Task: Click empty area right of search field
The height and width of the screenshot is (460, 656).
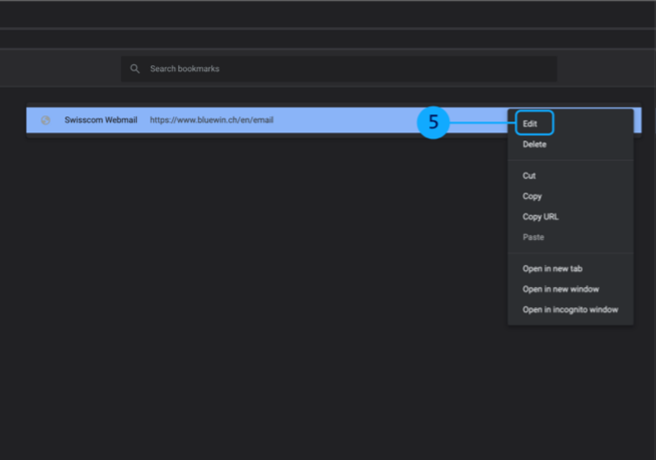Action: (x=605, y=69)
